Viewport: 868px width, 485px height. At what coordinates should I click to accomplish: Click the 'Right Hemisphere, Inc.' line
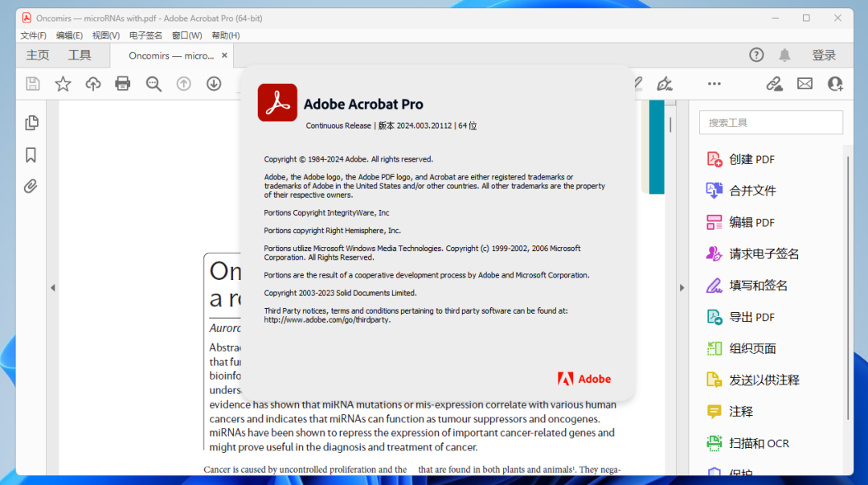[332, 231]
